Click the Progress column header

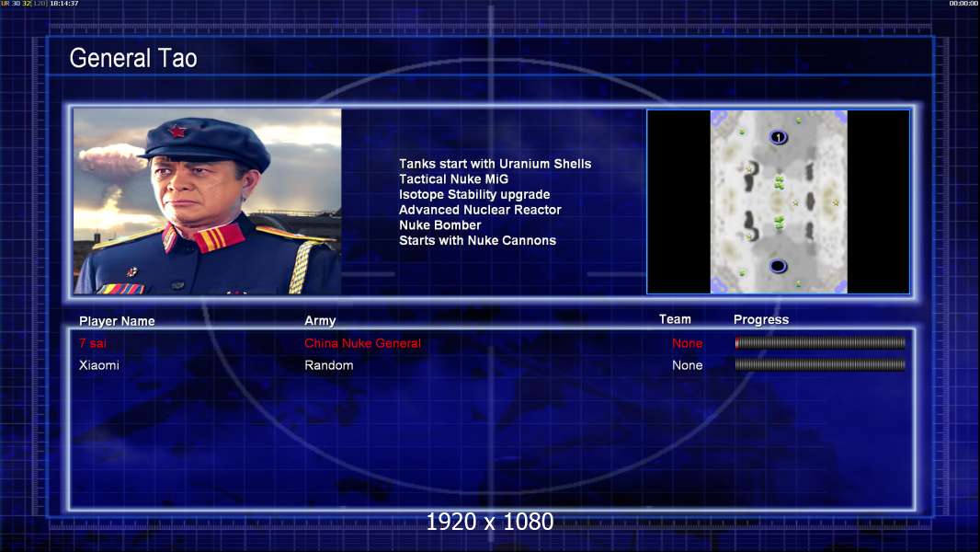point(761,319)
